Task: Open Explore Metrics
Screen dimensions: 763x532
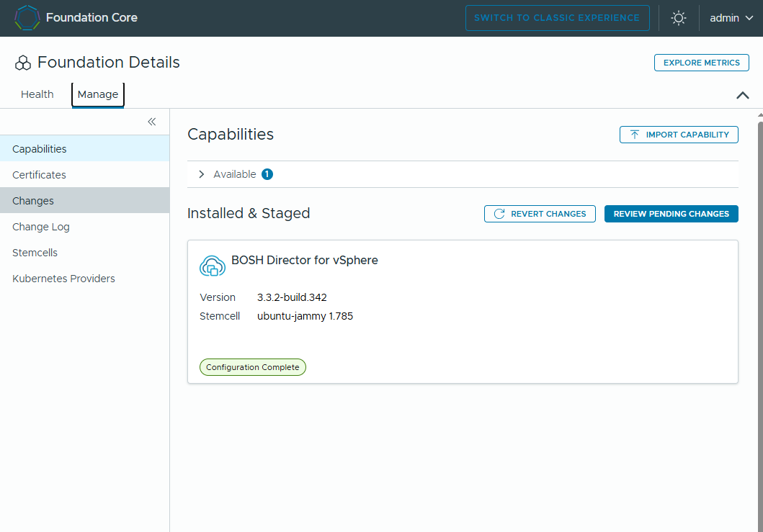Action: (x=701, y=63)
